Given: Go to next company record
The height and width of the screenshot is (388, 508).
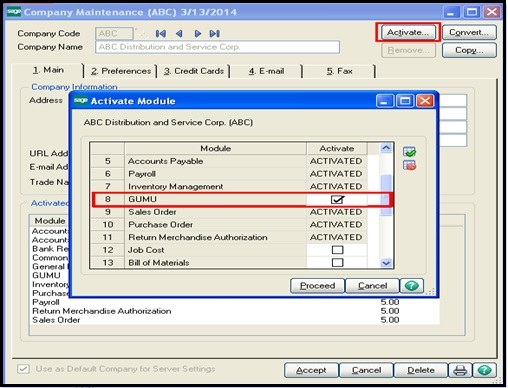Looking at the screenshot, I should (x=197, y=34).
